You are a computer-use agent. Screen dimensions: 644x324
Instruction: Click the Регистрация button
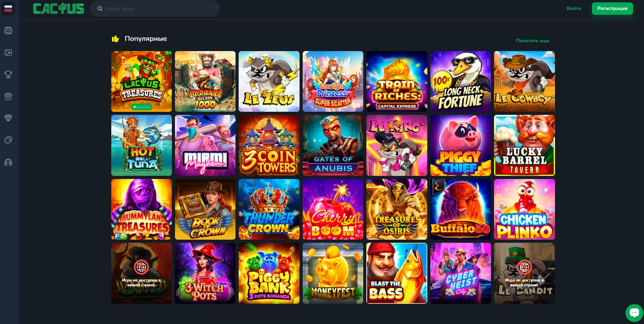coord(612,8)
